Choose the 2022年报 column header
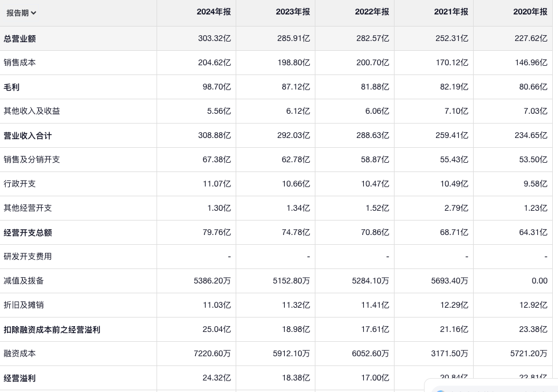Viewport: 558px width, 392px height. pos(372,12)
